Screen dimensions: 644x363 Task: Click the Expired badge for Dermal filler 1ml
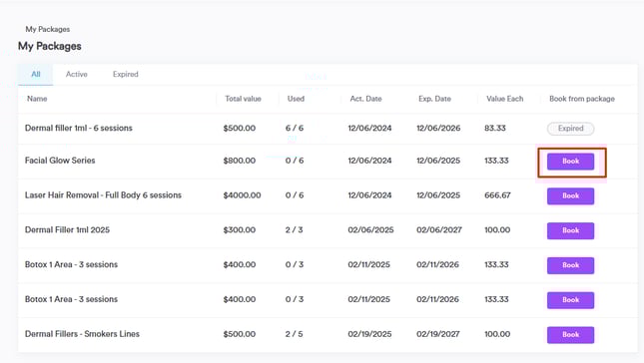(x=570, y=129)
